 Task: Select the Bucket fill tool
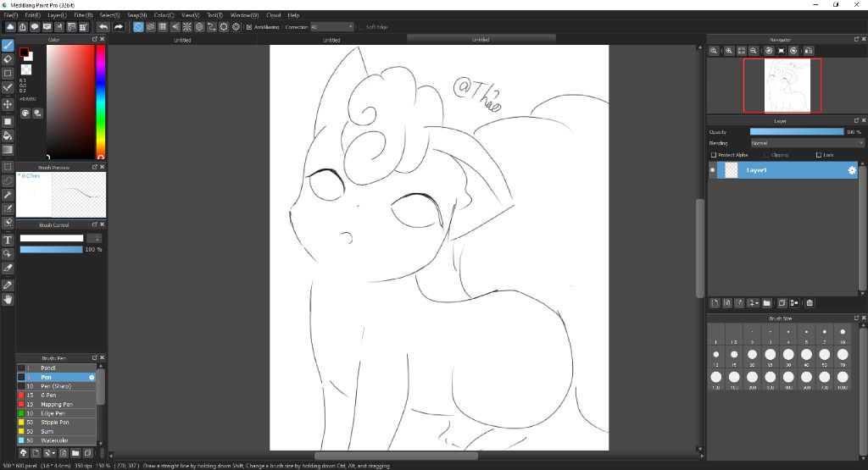pyautogui.click(x=8, y=135)
